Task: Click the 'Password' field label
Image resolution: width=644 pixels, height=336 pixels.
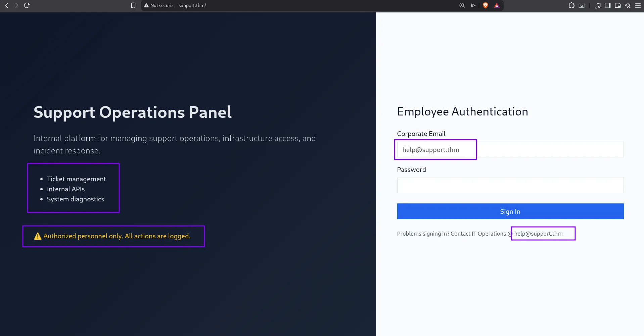Action: tap(411, 170)
